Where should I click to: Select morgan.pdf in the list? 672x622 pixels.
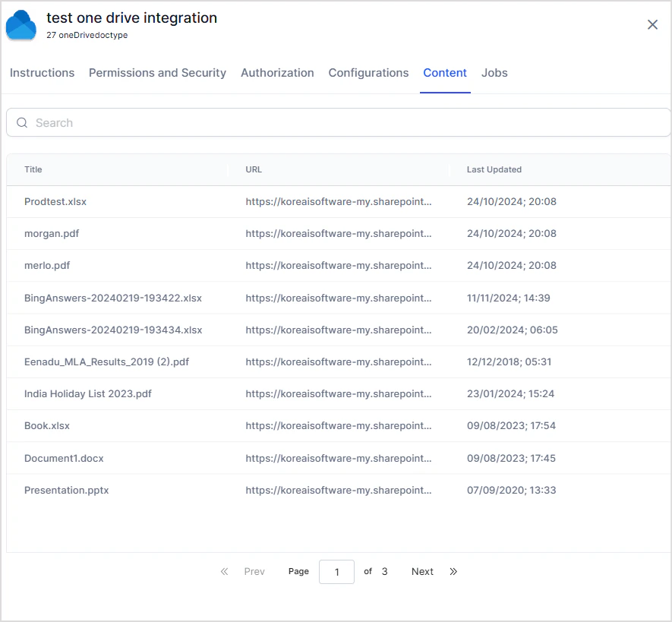point(52,234)
